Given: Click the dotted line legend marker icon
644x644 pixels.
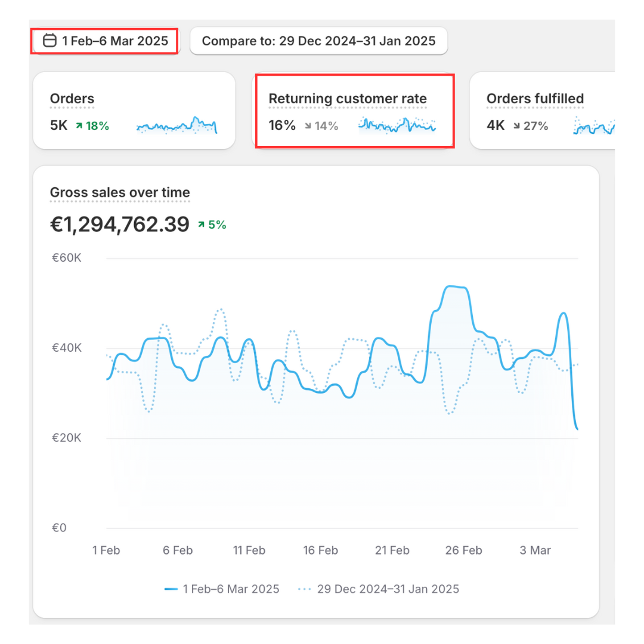Looking at the screenshot, I should coord(304,589).
